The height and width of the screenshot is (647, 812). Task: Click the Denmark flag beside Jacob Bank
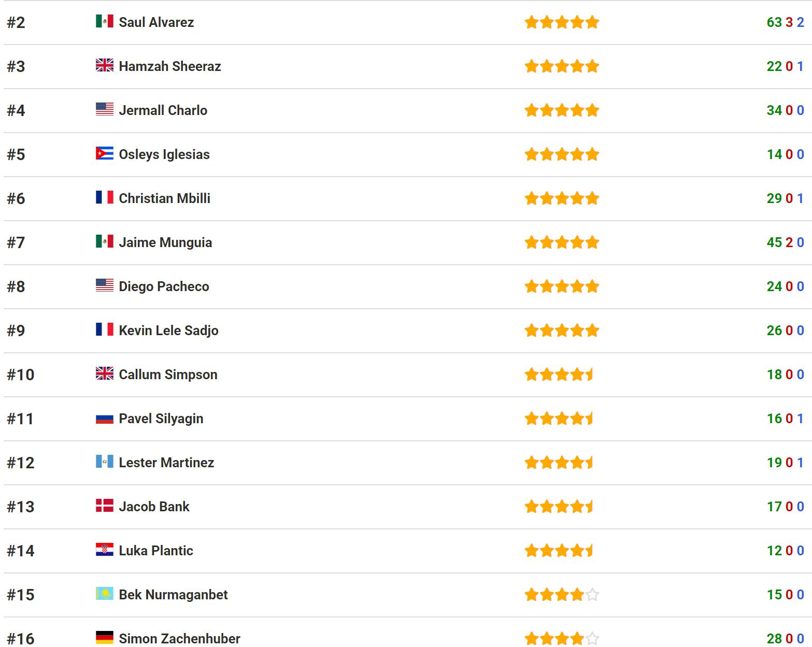click(x=104, y=506)
